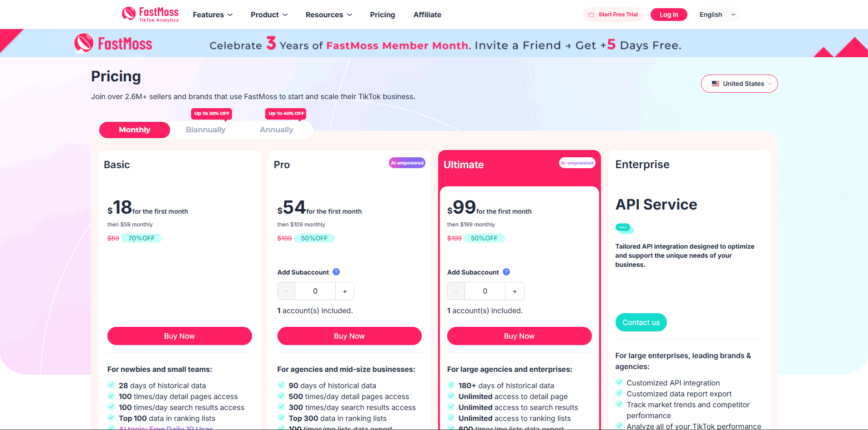Click Buy Now for the Pro plan
This screenshot has width=868, height=430.
pos(349,336)
